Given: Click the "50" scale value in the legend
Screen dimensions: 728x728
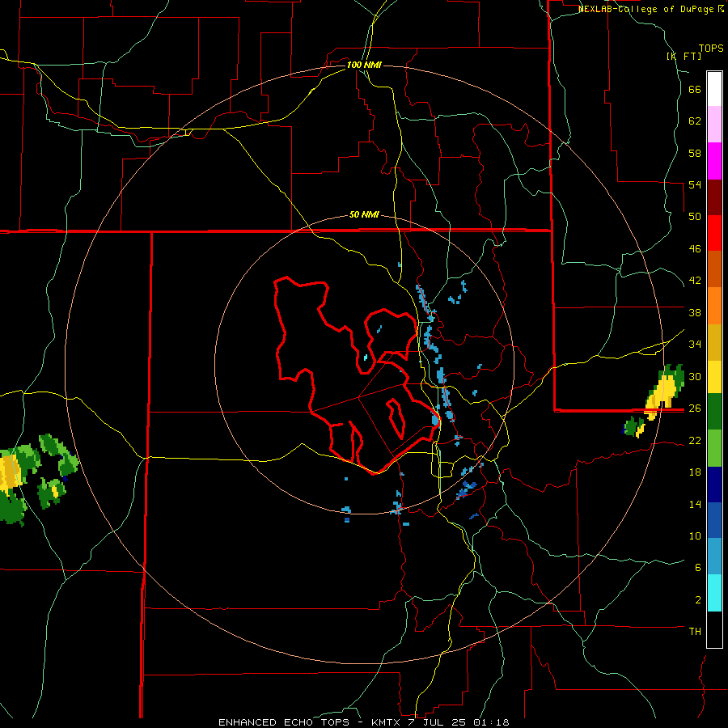Looking at the screenshot, I should click(x=695, y=217).
